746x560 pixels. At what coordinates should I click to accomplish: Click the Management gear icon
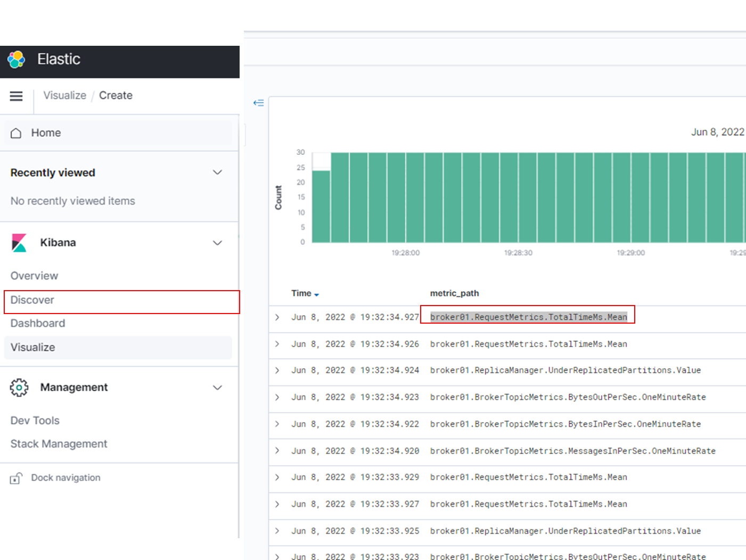tap(19, 388)
